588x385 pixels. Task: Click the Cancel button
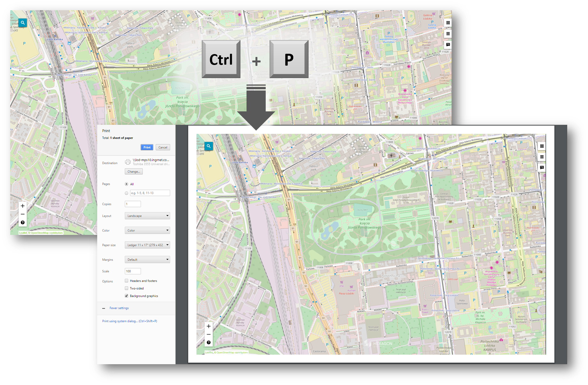(x=163, y=148)
